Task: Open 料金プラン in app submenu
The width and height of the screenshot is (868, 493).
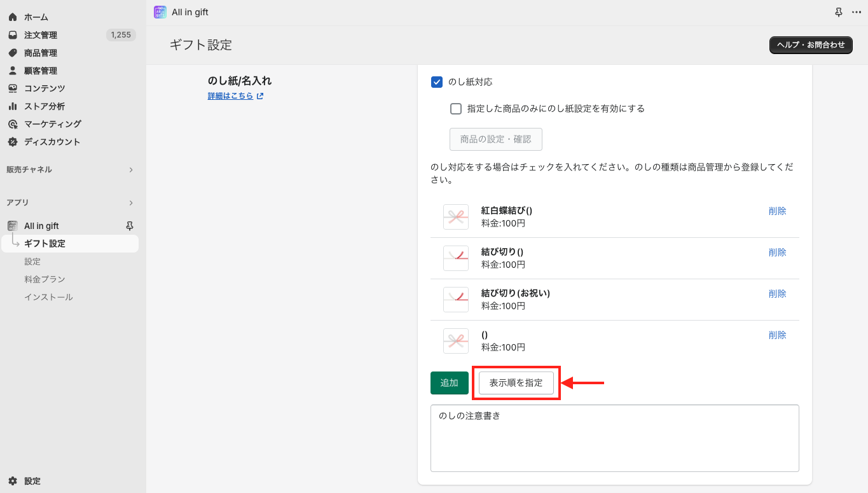Action: [x=45, y=279]
